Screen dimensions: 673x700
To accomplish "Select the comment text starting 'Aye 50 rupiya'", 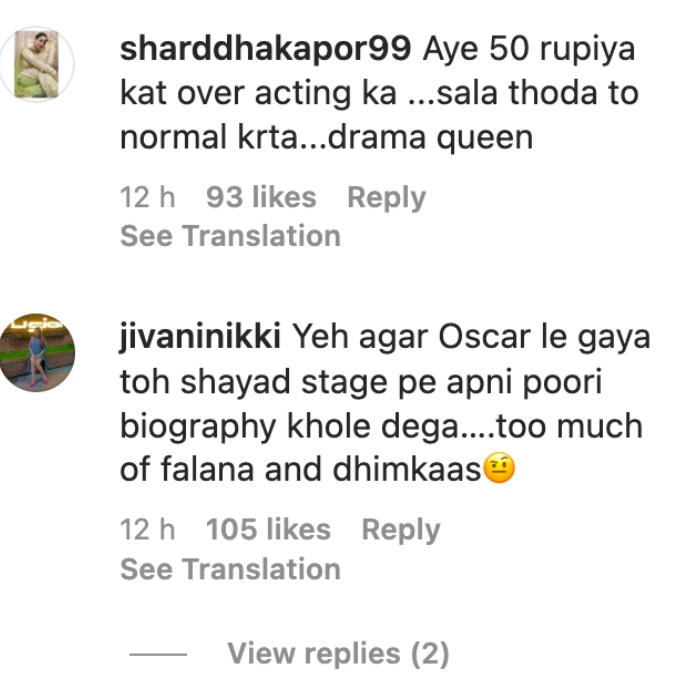I will point(379,93).
